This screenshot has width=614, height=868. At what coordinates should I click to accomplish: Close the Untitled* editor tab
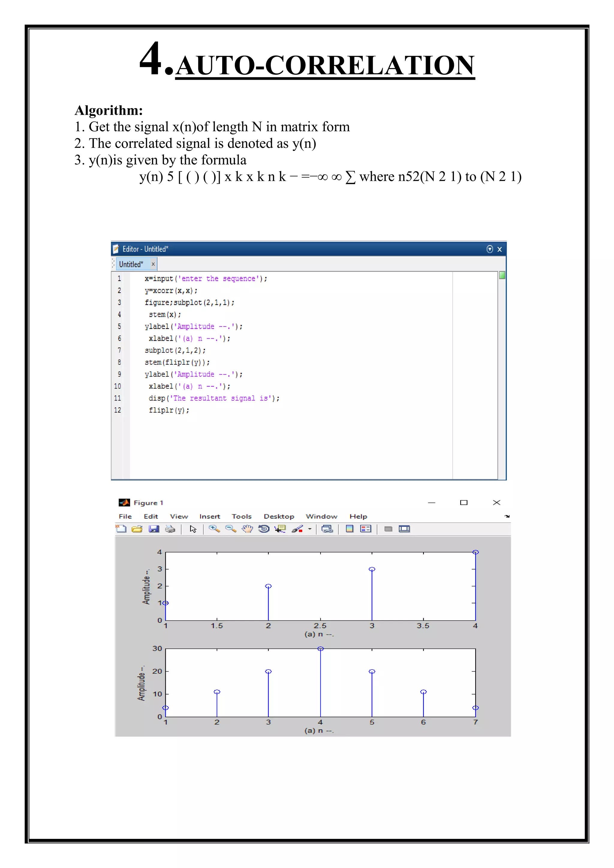[153, 264]
